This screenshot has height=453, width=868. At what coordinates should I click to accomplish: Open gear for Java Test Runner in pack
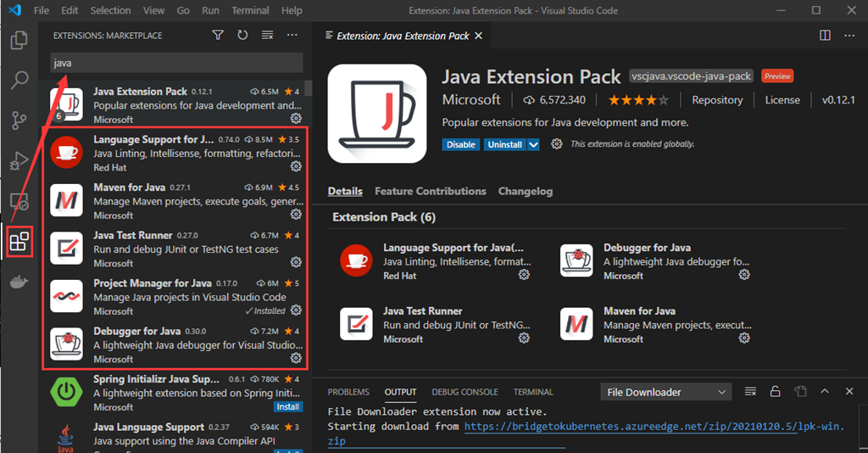pyautogui.click(x=524, y=338)
